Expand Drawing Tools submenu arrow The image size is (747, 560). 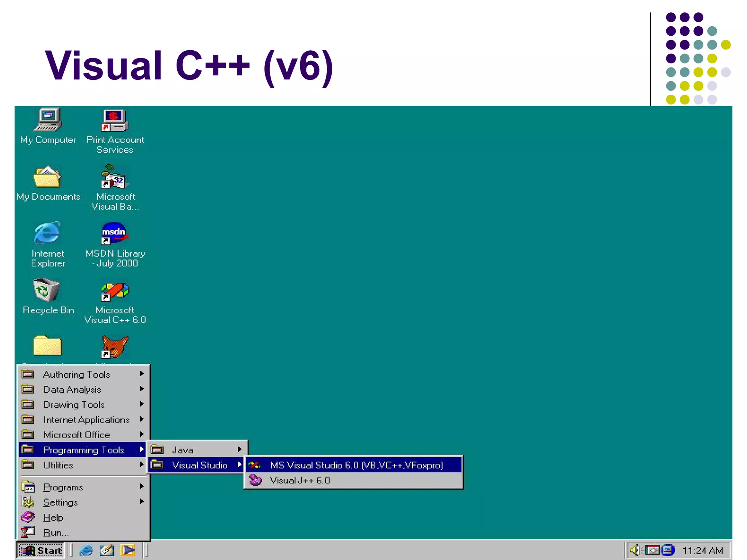pyautogui.click(x=142, y=404)
